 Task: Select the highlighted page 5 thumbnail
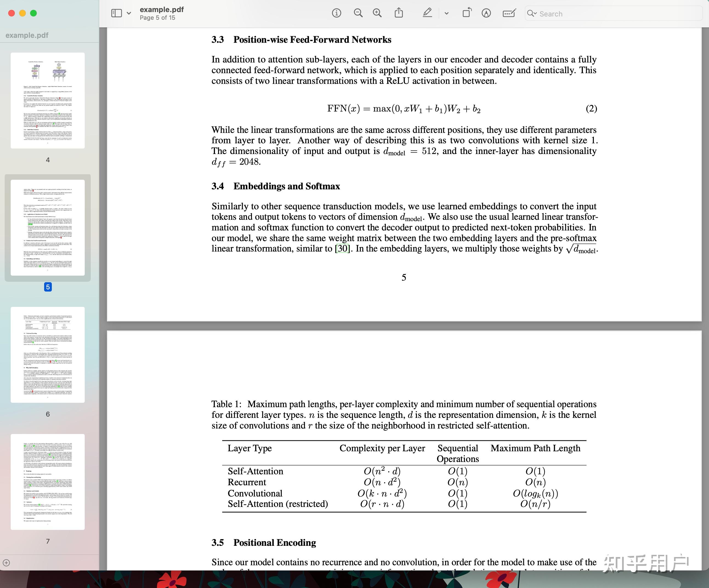48,228
